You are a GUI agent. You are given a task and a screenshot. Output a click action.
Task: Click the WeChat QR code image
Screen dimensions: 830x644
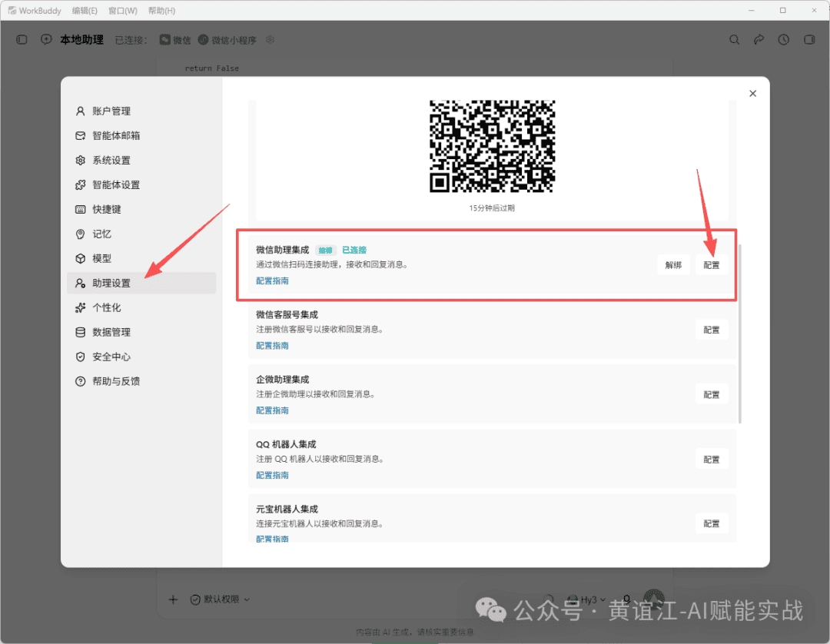[492, 146]
